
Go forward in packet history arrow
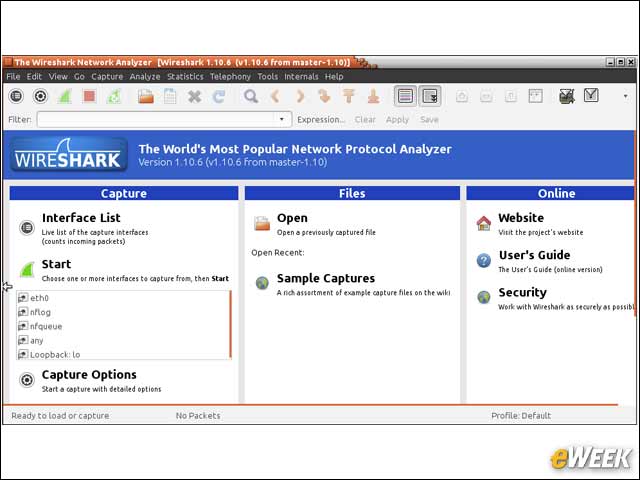click(300, 96)
